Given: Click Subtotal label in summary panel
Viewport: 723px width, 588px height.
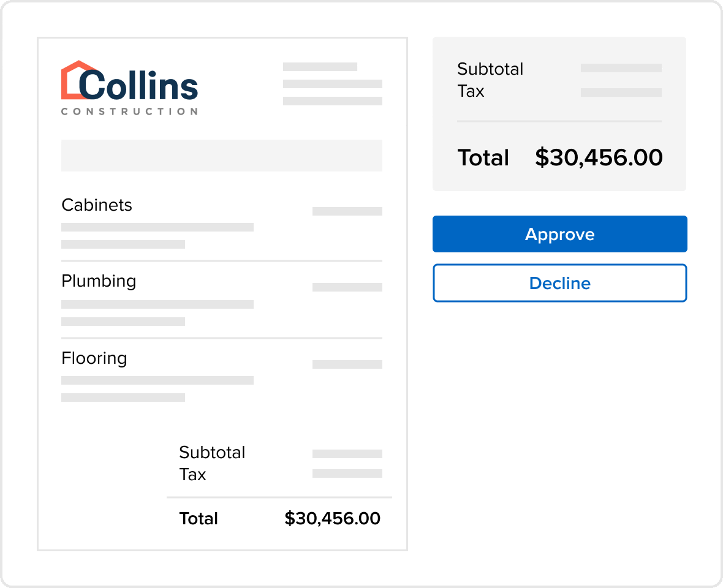Looking at the screenshot, I should (490, 69).
